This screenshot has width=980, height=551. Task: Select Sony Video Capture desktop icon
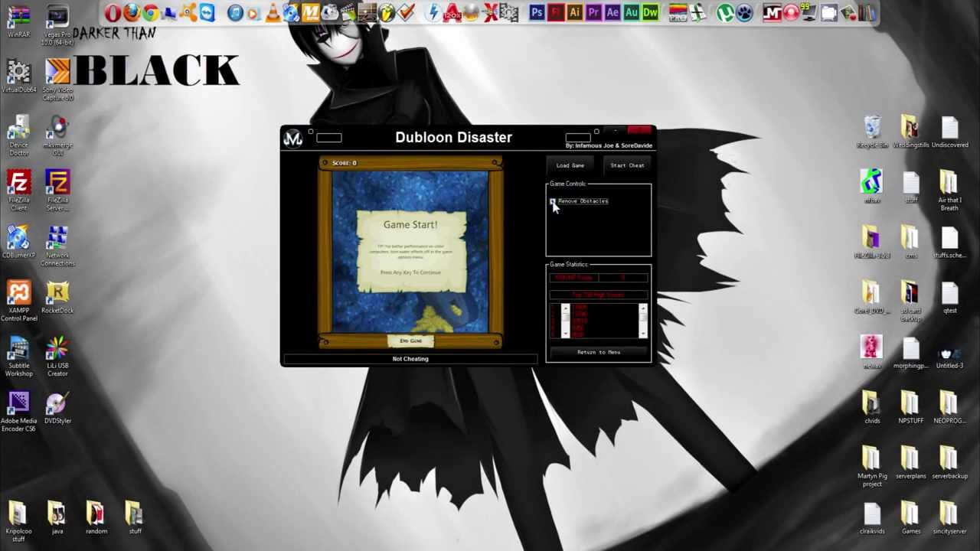pyautogui.click(x=57, y=80)
